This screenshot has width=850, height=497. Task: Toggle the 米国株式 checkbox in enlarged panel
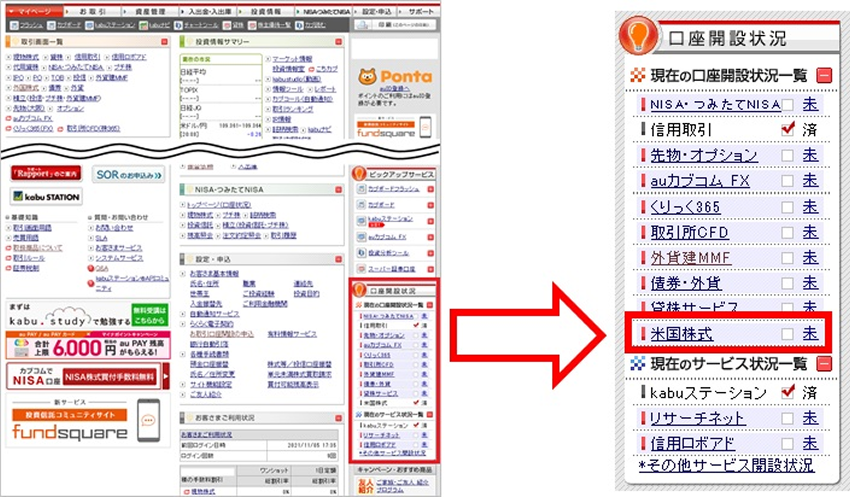789,333
